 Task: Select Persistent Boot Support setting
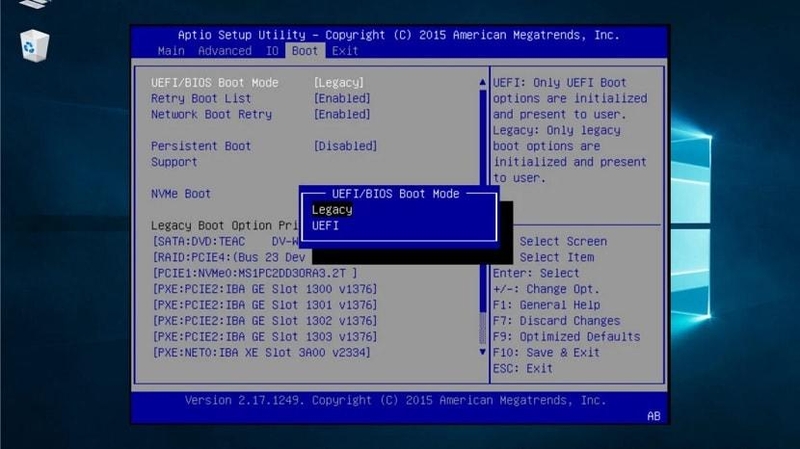point(201,154)
